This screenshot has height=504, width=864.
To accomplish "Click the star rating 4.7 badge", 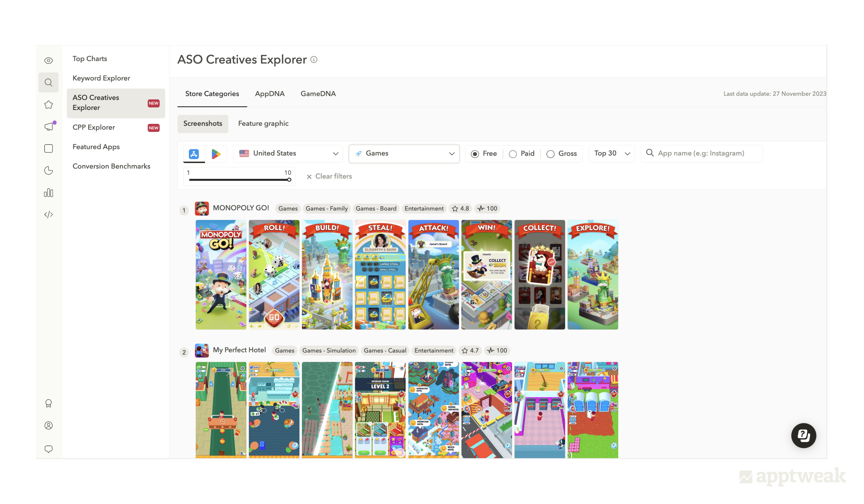I will click(x=470, y=350).
